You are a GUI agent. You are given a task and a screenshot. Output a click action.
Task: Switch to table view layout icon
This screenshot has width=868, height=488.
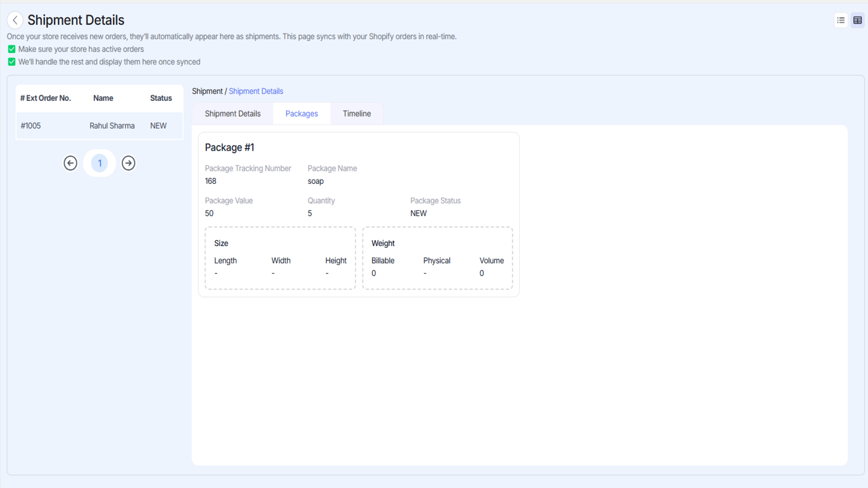coord(858,21)
